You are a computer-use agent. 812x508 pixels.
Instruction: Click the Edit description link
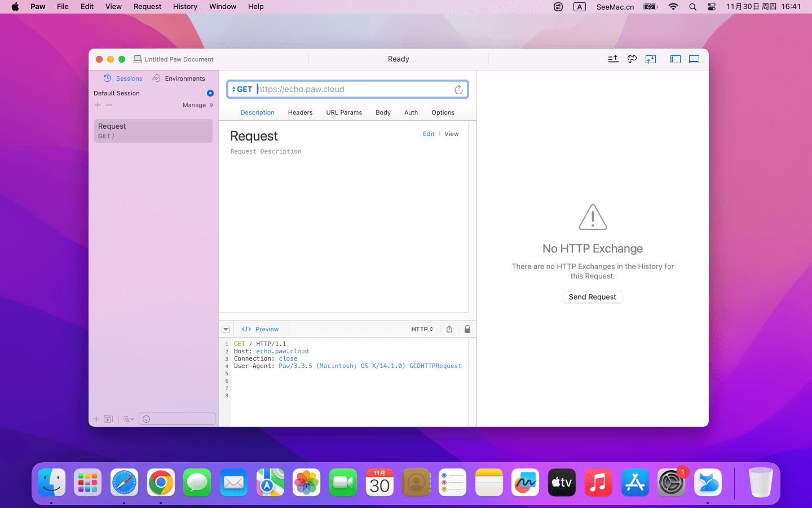429,134
